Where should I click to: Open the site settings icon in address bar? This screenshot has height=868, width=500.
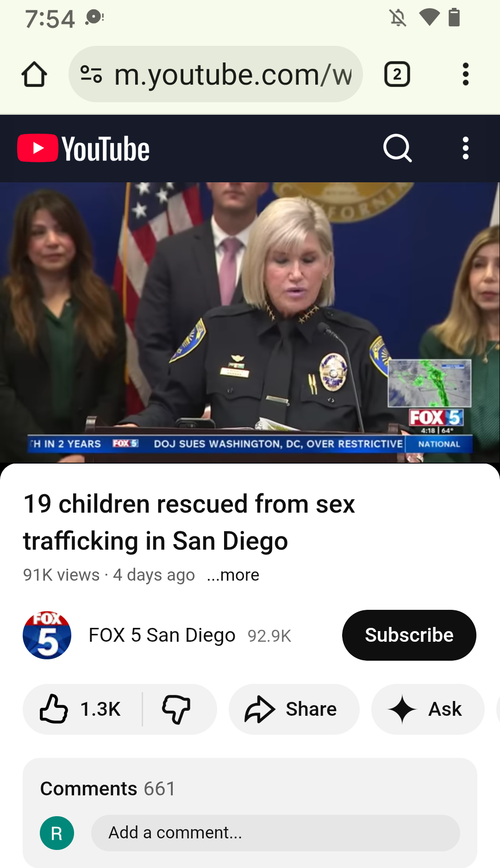[91, 74]
